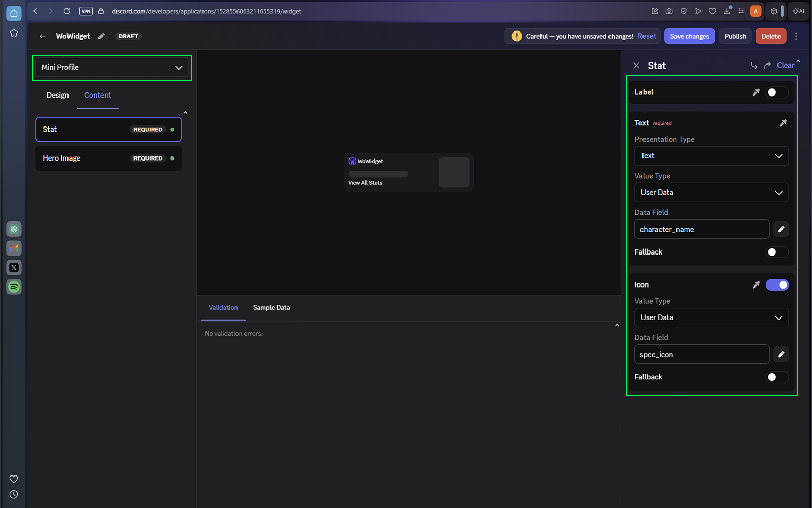Collapse the validation panel with its caret
Viewport: 812px width, 508px height.
tap(617, 325)
